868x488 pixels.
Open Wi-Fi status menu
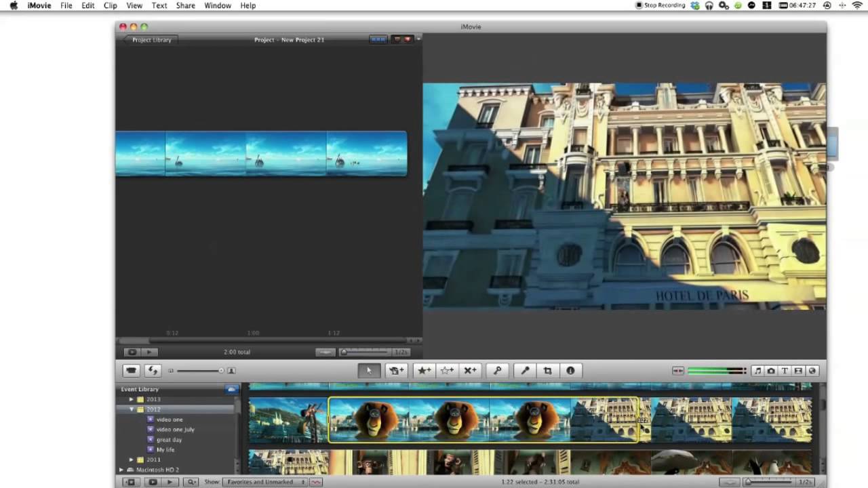(x=856, y=5)
